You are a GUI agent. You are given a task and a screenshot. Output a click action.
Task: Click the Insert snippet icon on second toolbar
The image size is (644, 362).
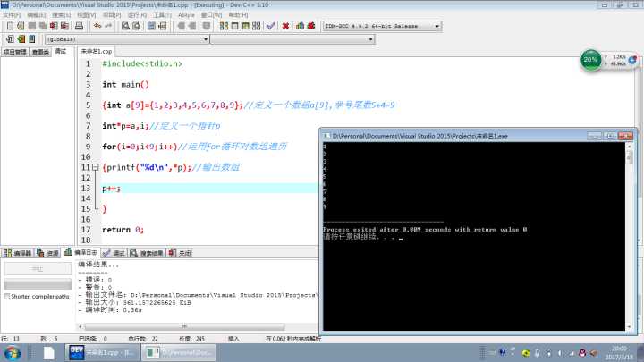coord(10,39)
